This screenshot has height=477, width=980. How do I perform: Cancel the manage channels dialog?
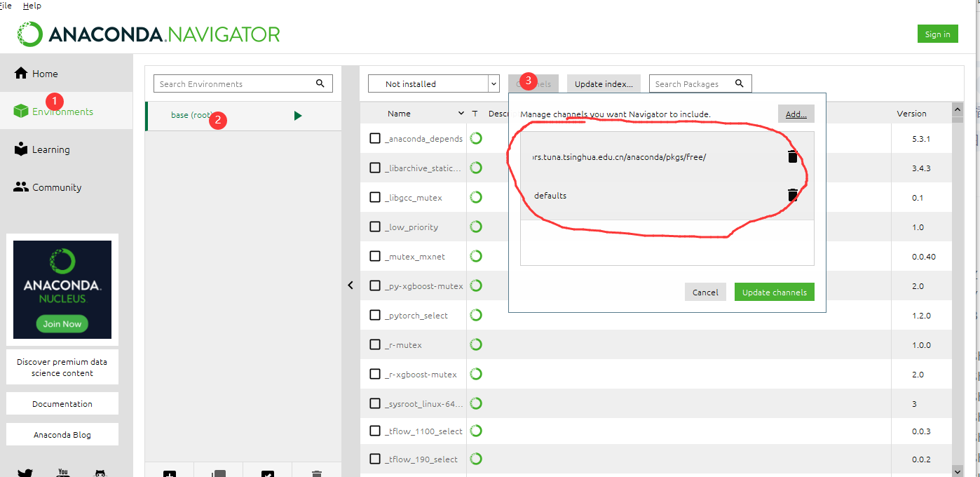[x=705, y=292]
